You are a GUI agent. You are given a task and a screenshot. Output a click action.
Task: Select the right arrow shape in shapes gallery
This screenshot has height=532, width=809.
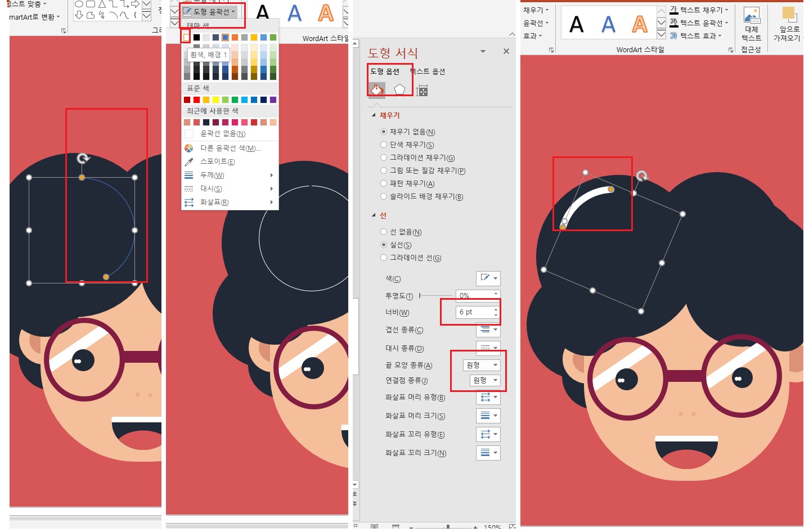134,4
